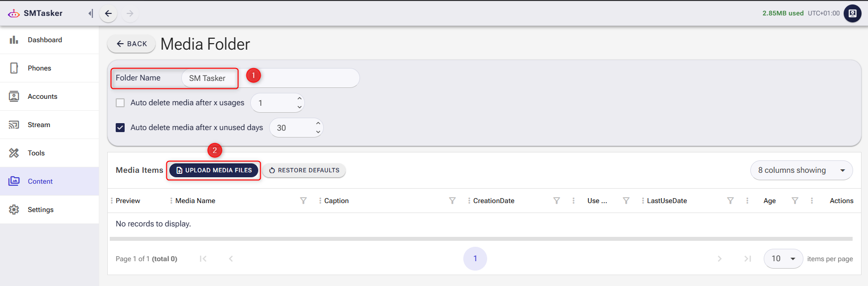The image size is (868, 286).
Task: Open the items per page dropdown
Action: pyautogui.click(x=783, y=259)
